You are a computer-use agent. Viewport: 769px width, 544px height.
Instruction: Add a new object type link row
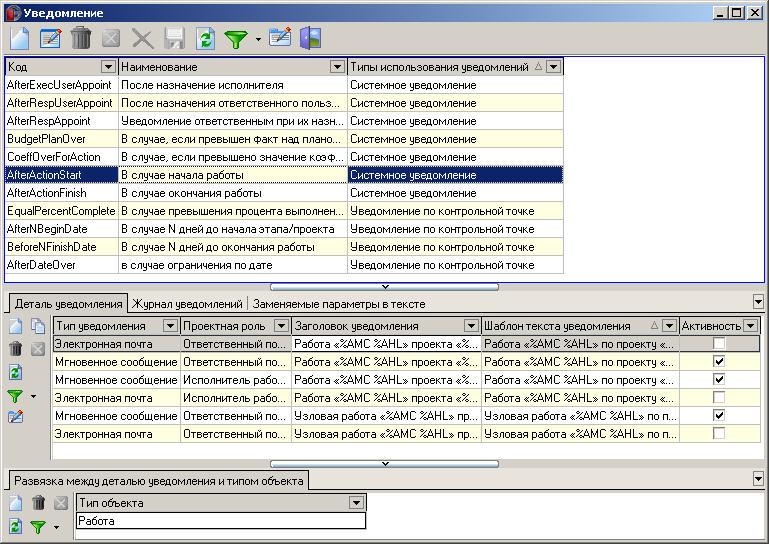(x=16, y=503)
